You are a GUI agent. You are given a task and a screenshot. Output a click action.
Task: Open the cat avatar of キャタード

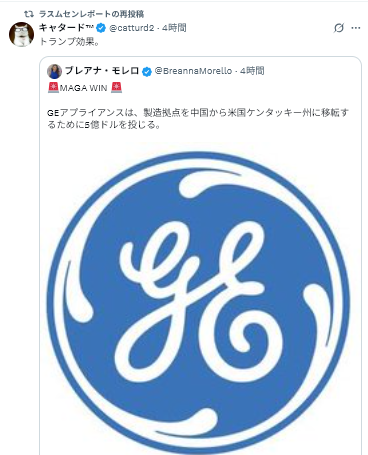click(x=21, y=35)
